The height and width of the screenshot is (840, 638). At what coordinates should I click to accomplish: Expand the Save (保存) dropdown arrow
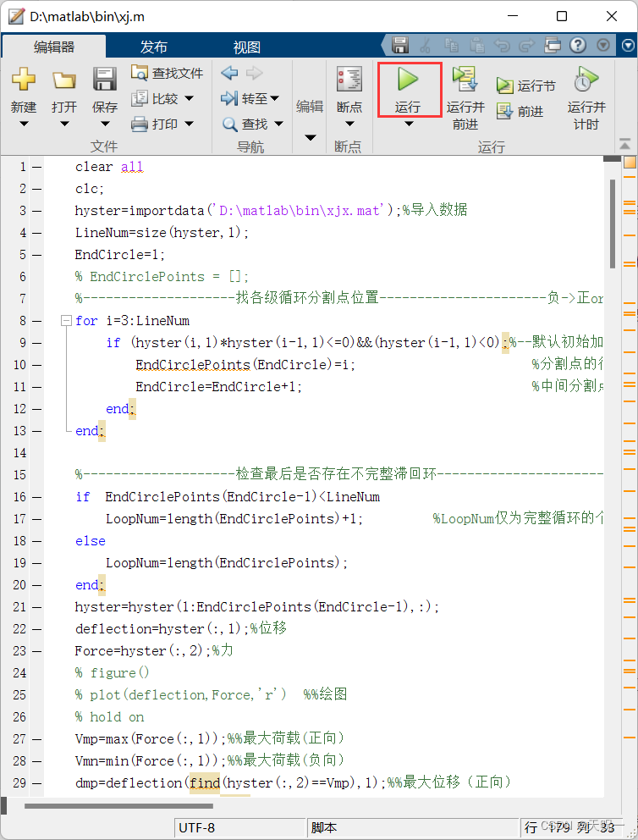105,124
